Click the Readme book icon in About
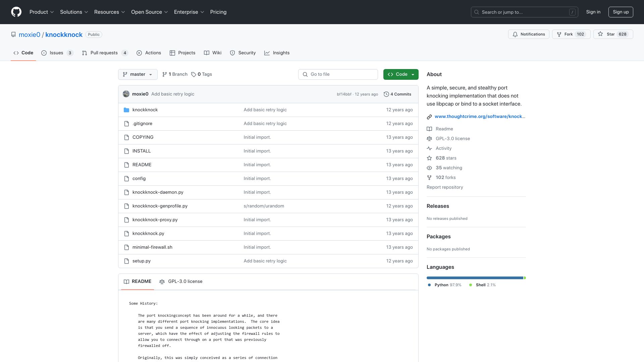 pos(429,129)
